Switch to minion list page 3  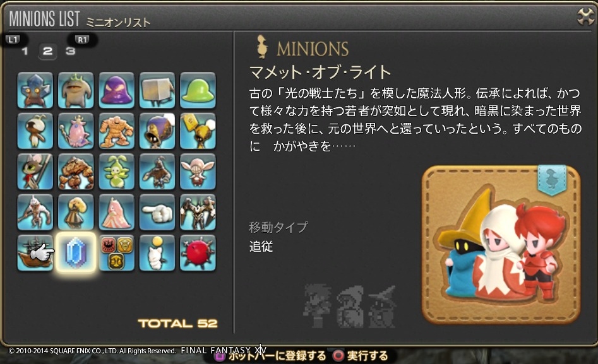(x=70, y=51)
